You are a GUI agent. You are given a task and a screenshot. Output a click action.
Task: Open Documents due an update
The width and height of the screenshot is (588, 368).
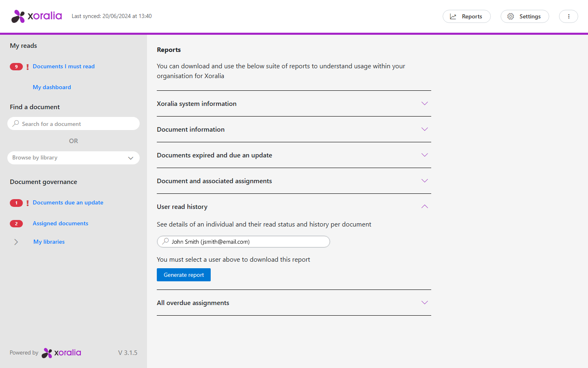[x=68, y=202]
